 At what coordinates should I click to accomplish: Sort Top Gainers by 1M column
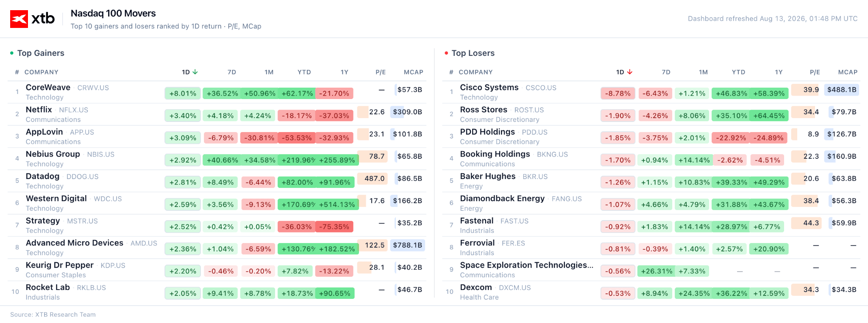pos(269,72)
